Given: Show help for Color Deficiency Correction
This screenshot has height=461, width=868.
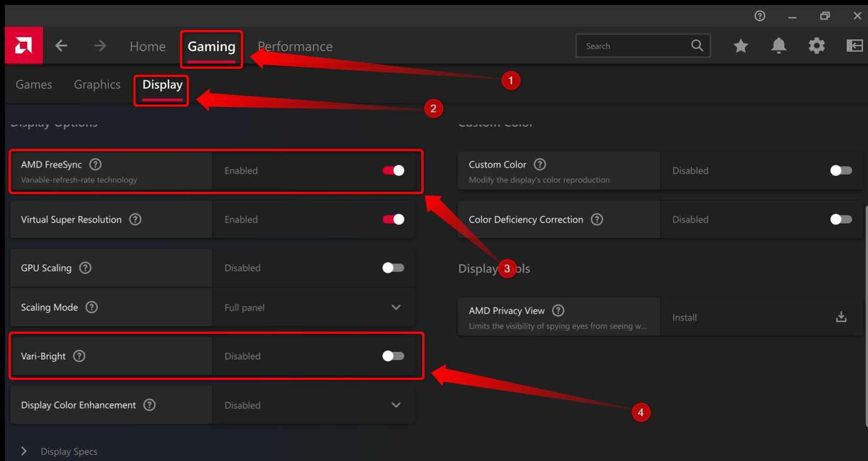Looking at the screenshot, I should click(x=597, y=219).
